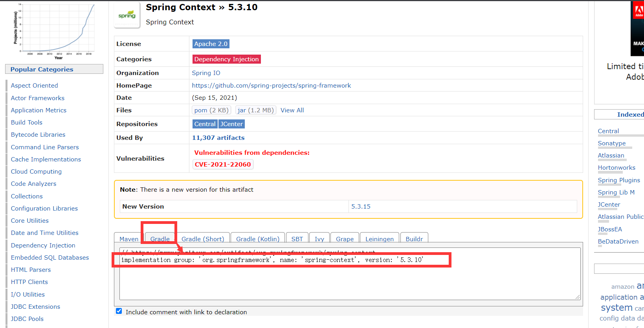Open the JCenter indexed repository link
This screenshot has height=328, width=644.
tap(609, 205)
